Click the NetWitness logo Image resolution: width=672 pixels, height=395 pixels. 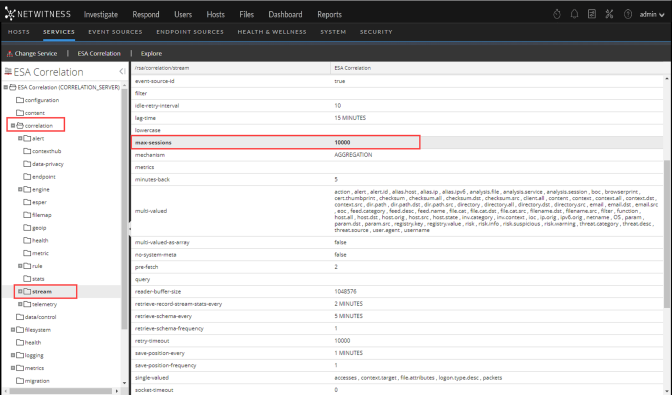[38, 14]
